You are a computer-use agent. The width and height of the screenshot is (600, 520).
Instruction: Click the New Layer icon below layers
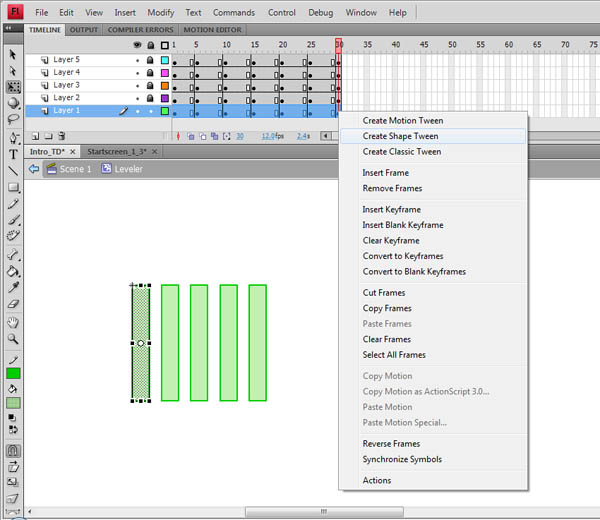35,136
